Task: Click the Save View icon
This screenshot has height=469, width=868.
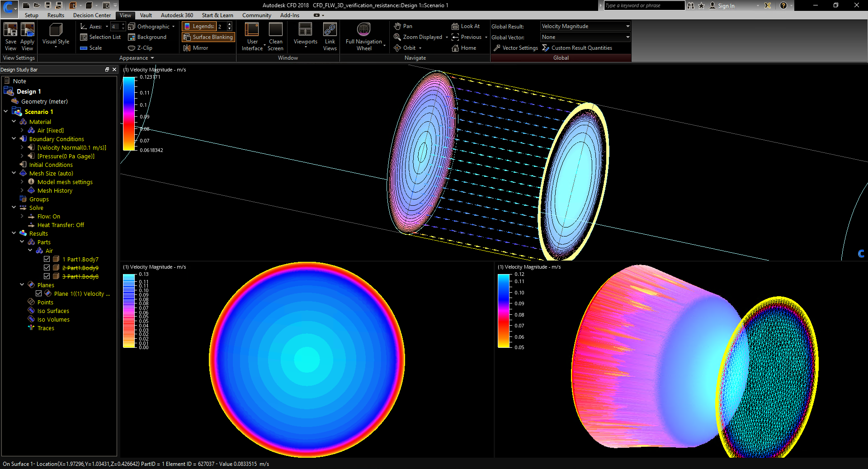Action: click(10, 36)
